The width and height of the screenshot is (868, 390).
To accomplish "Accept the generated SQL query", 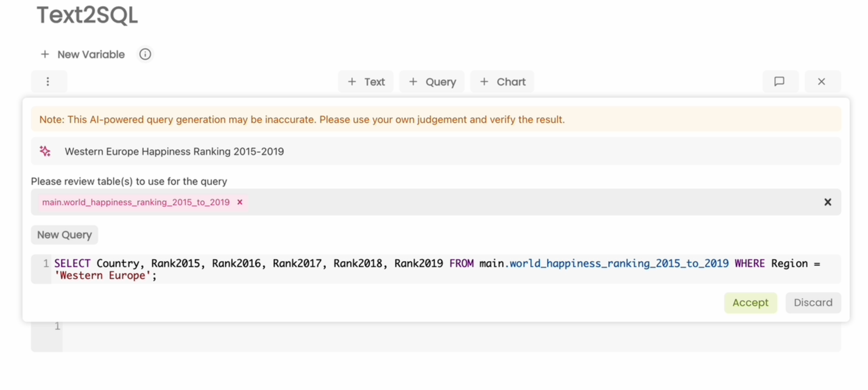I will [750, 303].
